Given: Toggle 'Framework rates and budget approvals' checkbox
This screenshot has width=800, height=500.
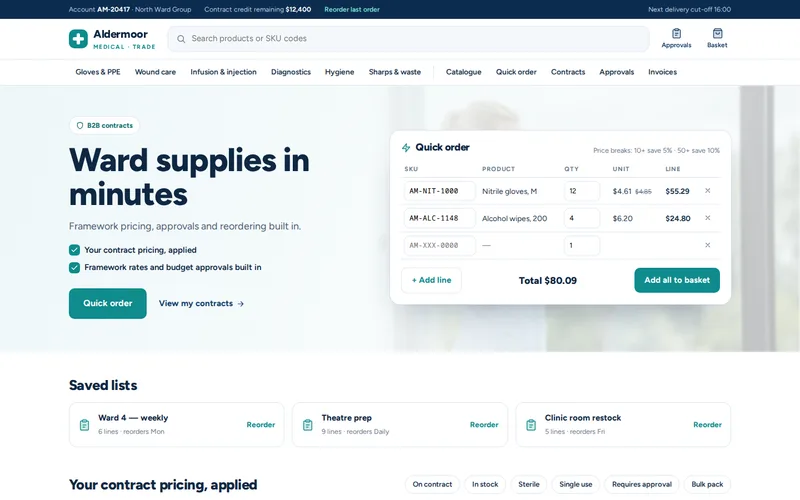Looking at the screenshot, I should click(x=74, y=267).
